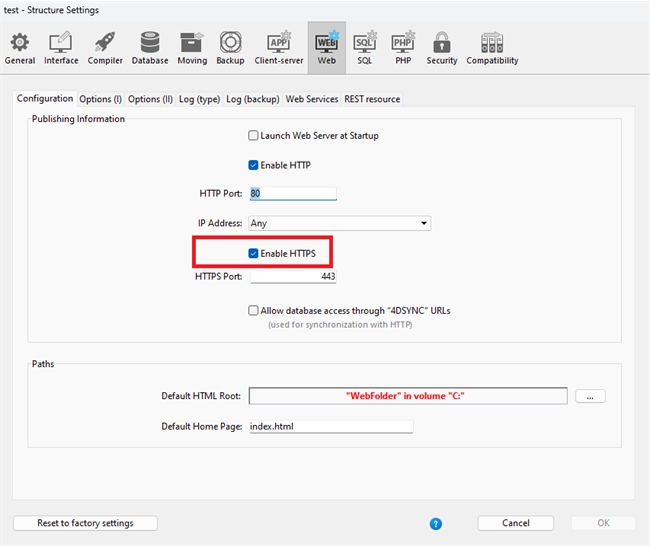This screenshot has height=546, width=650.
Task: Open the Security padlock icon
Action: click(x=441, y=46)
